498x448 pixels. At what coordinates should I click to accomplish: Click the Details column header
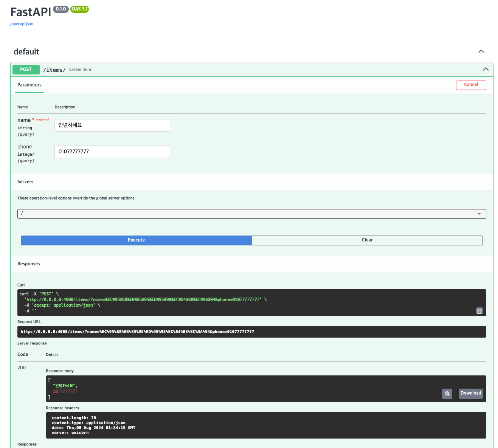(52, 355)
